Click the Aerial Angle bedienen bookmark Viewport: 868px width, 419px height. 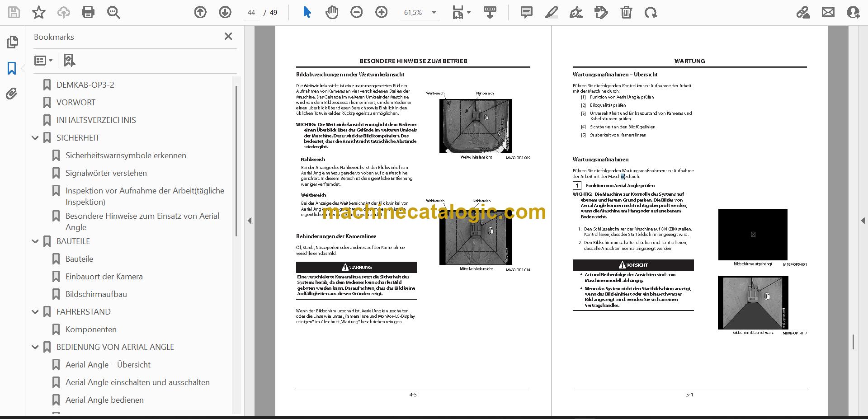point(104,400)
